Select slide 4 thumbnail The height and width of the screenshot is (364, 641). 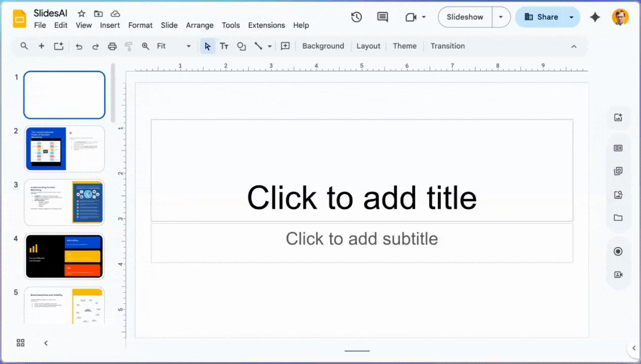pos(64,256)
